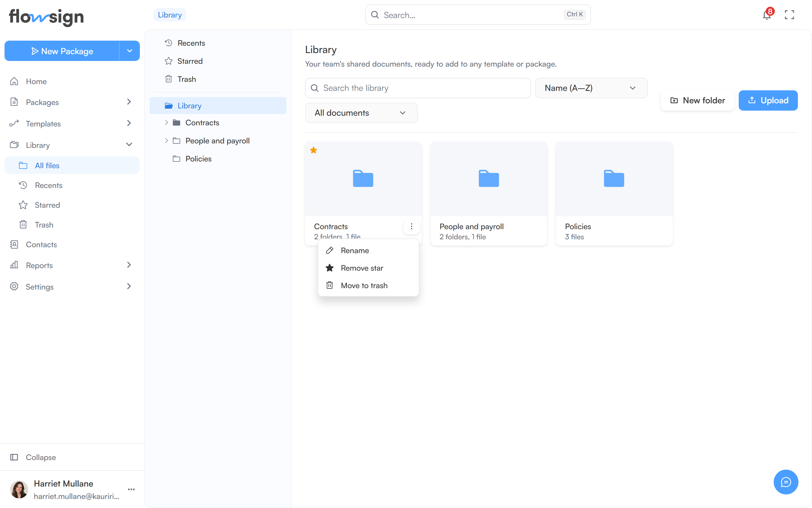Screen dimensions: 812x508
Task: Open the Name (A—Z) sort dropdown
Action: tap(591, 88)
